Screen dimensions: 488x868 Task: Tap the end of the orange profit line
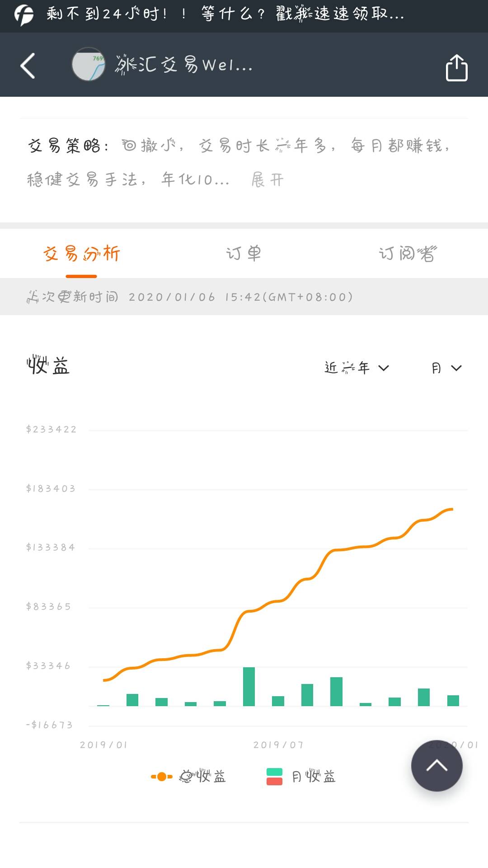[x=452, y=509]
